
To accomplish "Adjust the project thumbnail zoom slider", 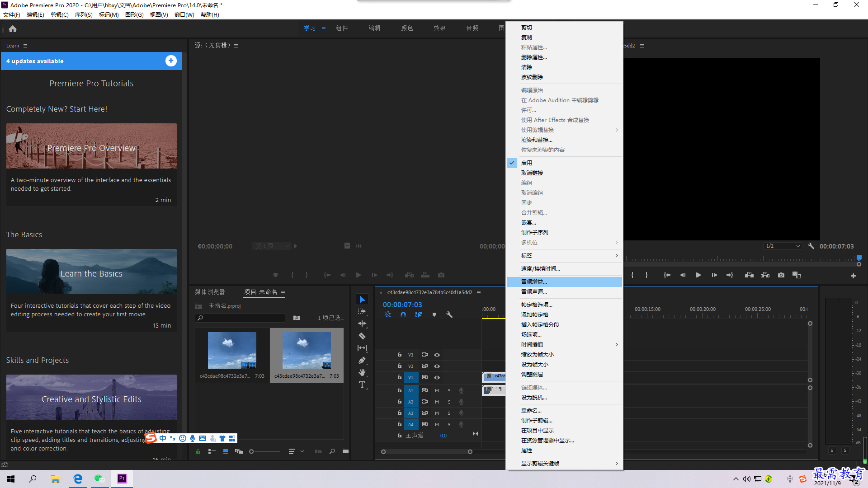I will (x=265, y=451).
